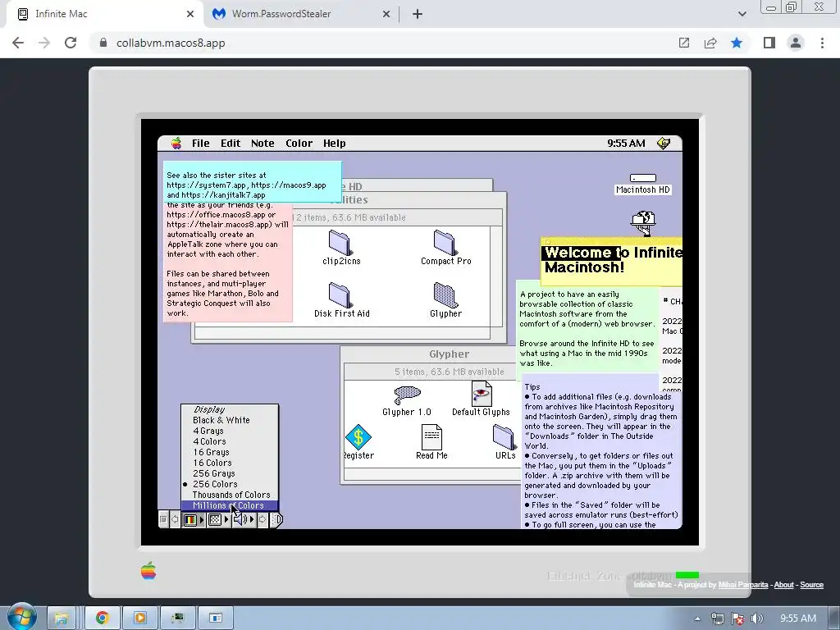Expand color depth module arrow in control strip
Image resolution: width=840 pixels, height=630 pixels.
coord(202,519)
